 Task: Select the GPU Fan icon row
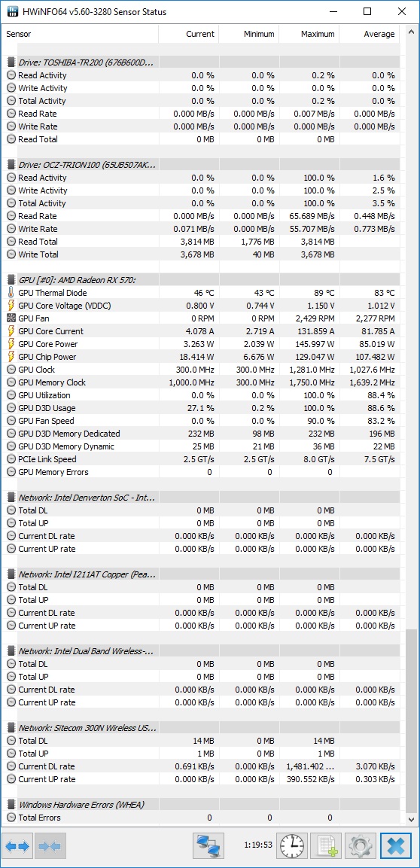[202, 318]
